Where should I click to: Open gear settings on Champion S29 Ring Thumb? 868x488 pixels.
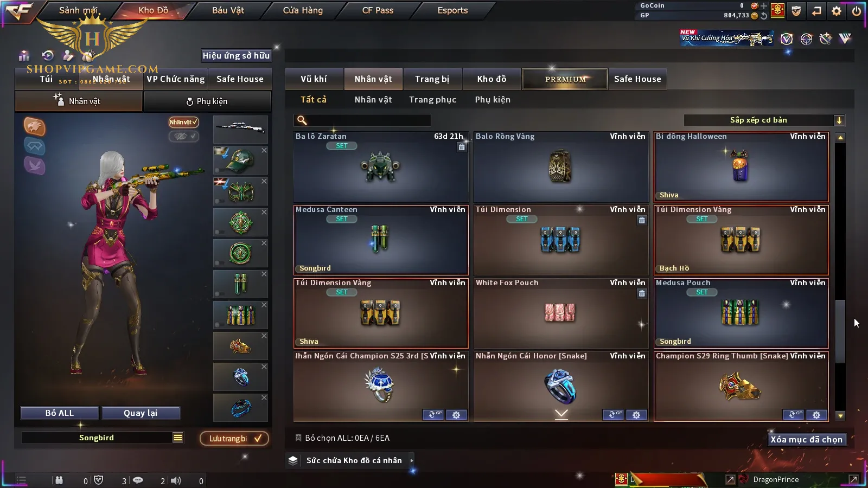click(x=816, y=415)
